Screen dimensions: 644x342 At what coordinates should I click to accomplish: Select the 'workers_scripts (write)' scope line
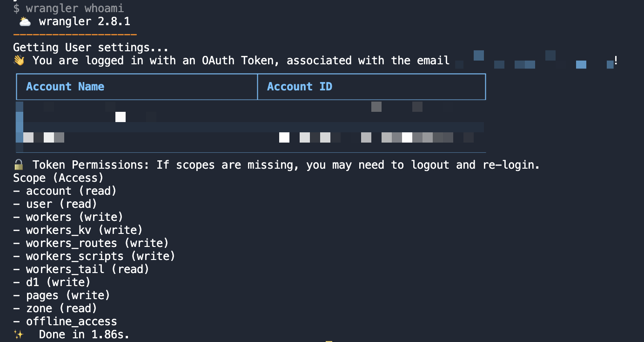click(x=101, y=256)
